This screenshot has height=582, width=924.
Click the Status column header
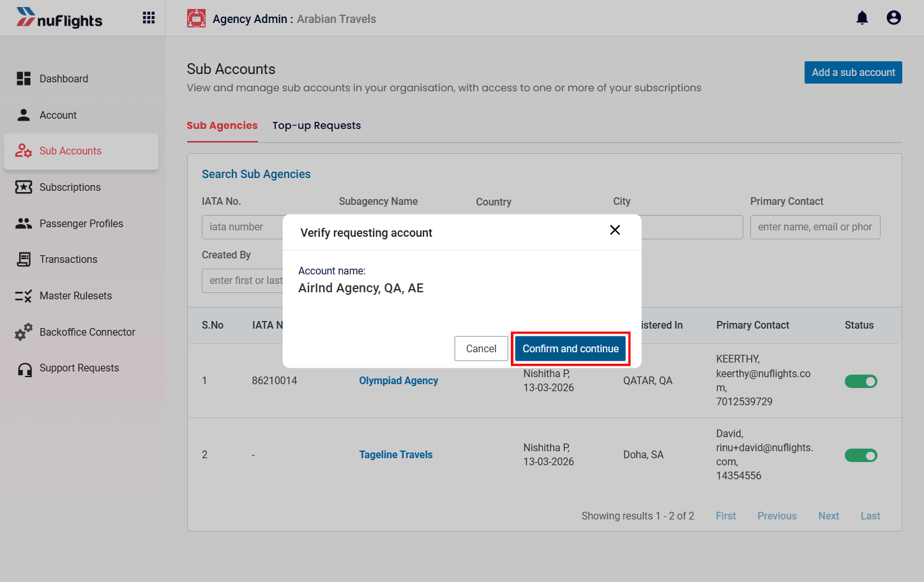pos(859,325)
